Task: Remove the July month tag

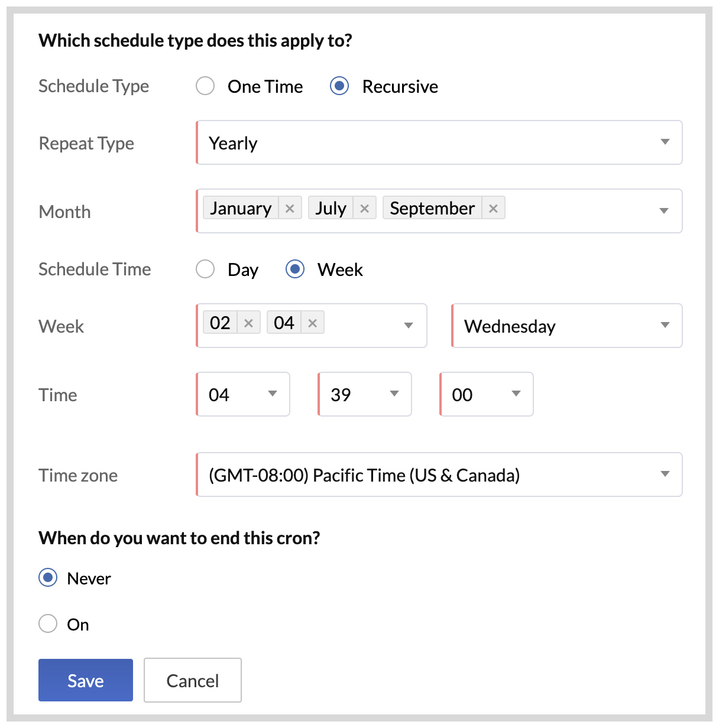Action: (x=364, y=209)
